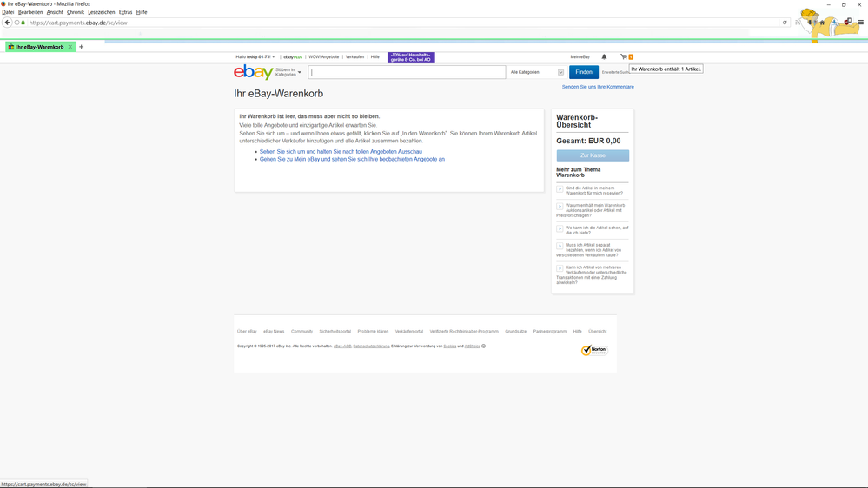The image size is (868, 488).
Task: Open the 'Alle Kategorien' dropdown
Action: (x=537, y=72)
